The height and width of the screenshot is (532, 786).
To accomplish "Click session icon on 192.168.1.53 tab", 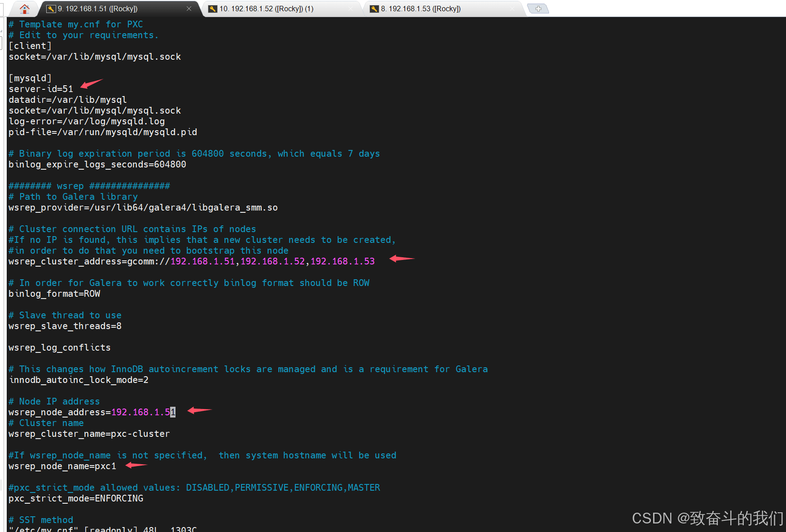I will [374, 9].
